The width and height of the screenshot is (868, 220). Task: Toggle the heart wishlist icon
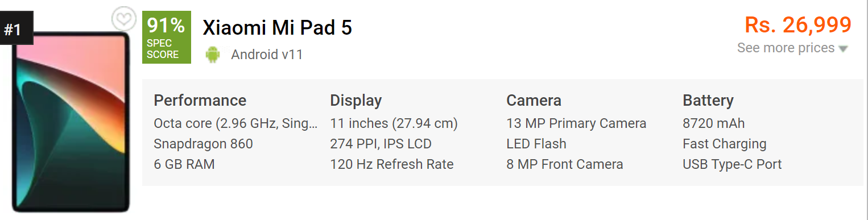coord(123,19)
